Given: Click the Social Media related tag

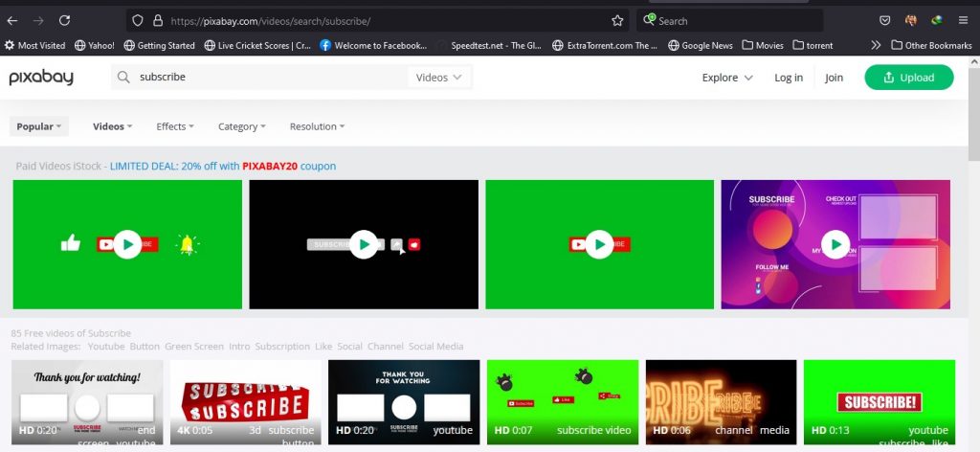Looking at the screenshot, I should click(x=436, y=346).
